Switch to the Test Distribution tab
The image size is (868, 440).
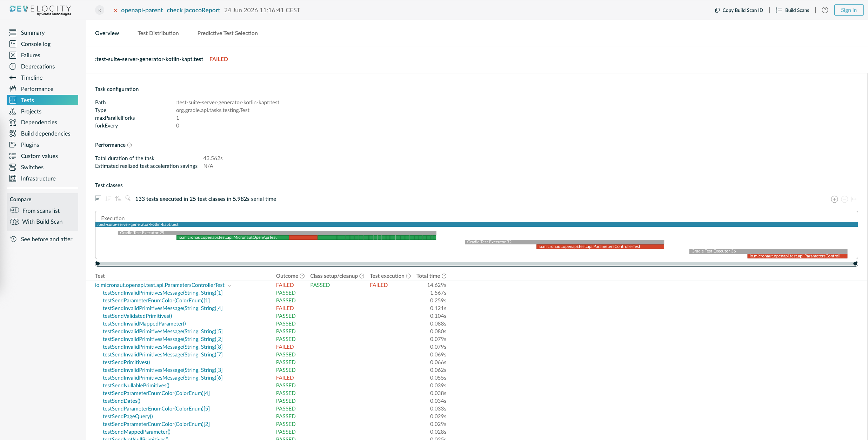pyautogui.click(x=158, y=33)
